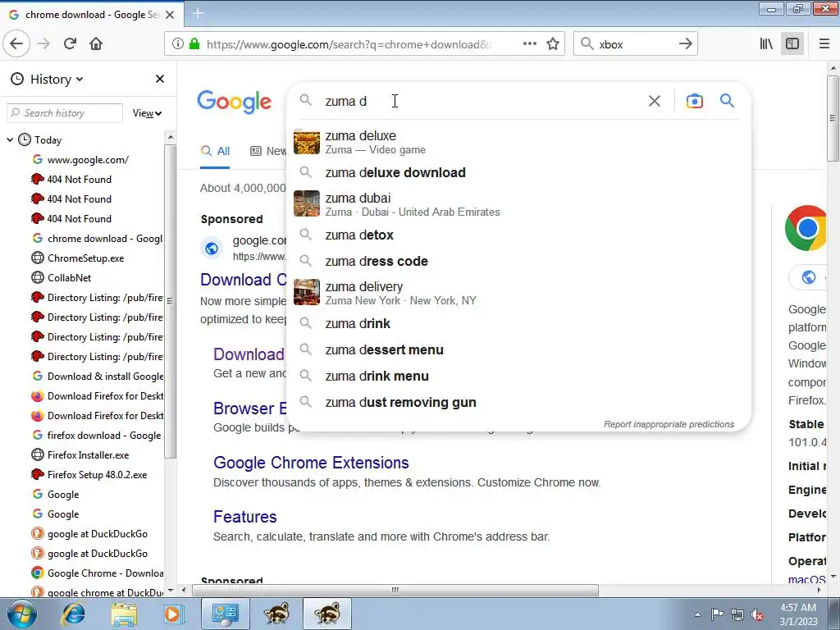Click the Search history field
The height and width of the screenshot is (630, 840).
coord(65,113)
